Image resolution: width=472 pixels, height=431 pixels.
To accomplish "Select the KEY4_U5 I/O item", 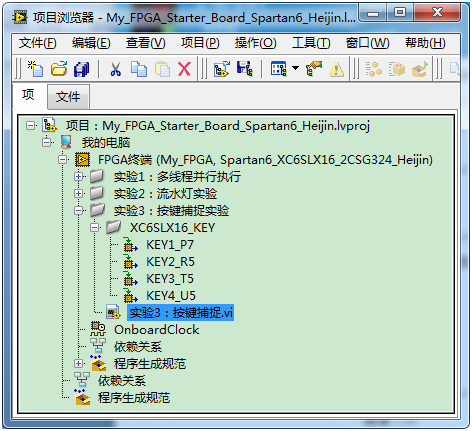I will 171,296.
